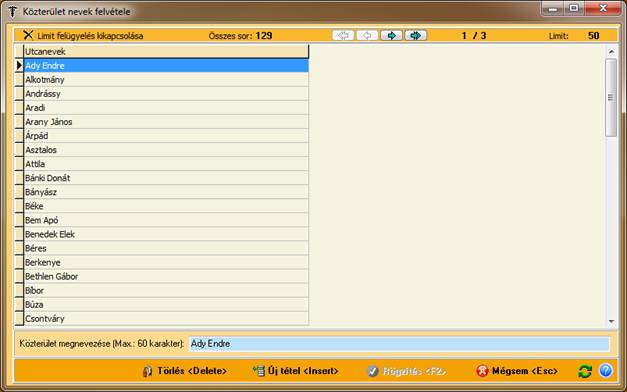Click the green refresh icon
627x392 pixels.
pyautogui.click(x=585, y=371)
